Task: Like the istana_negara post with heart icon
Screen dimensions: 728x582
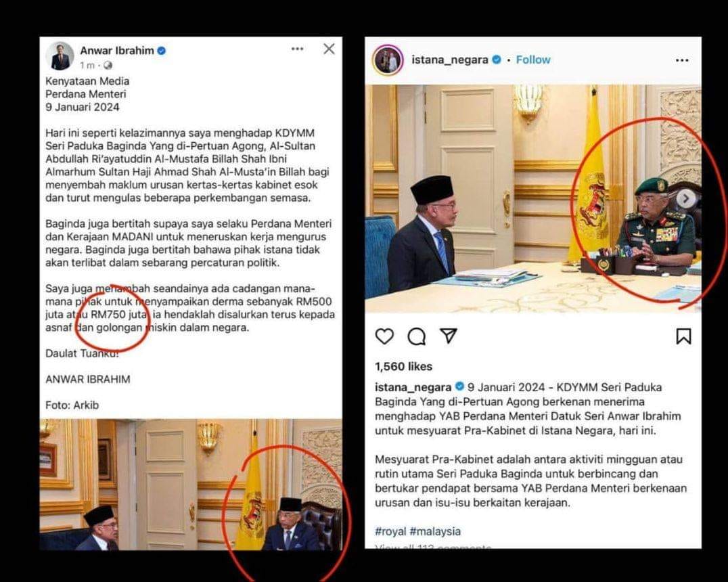Action: pos(384,336)
